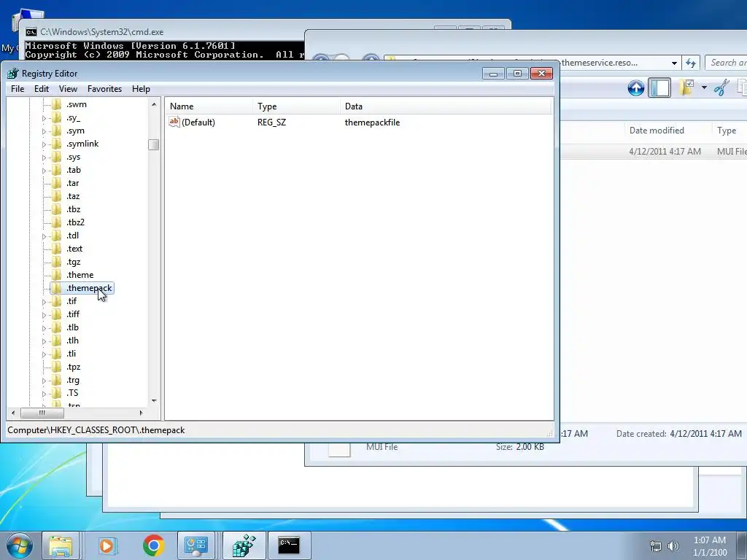Screen dimensions: 747x560
Task: Expand the .tli key
Action: point(44,354)
